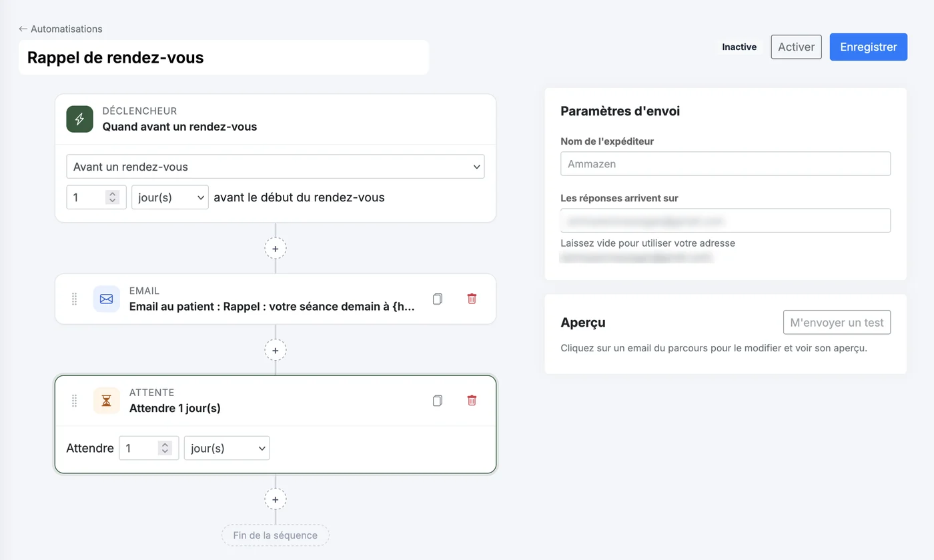Delete the Attente step
The width and height of the screenshot is (934, 560).
[472, 401]
